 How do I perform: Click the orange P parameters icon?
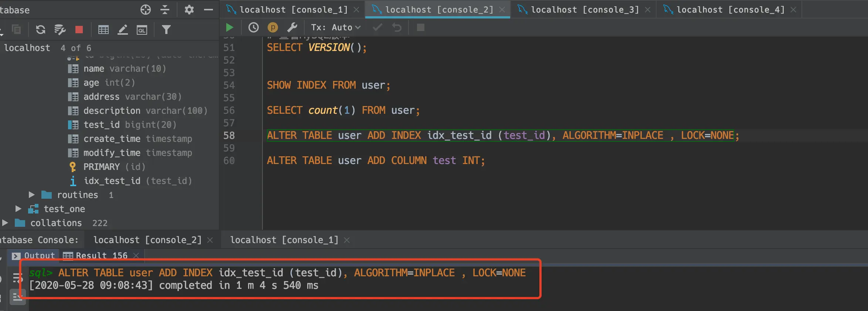click(x=272, y=27)
